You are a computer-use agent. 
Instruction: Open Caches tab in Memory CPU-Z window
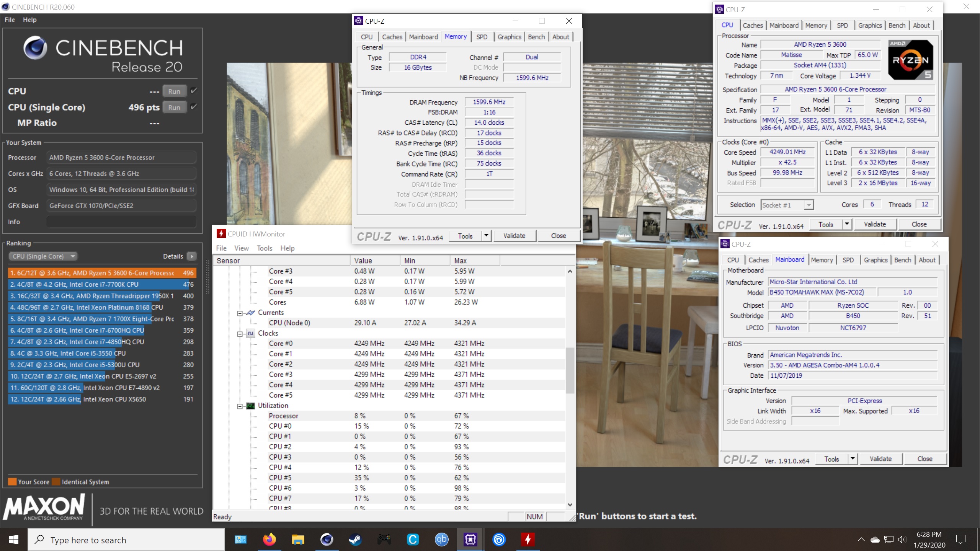point(392,37)
